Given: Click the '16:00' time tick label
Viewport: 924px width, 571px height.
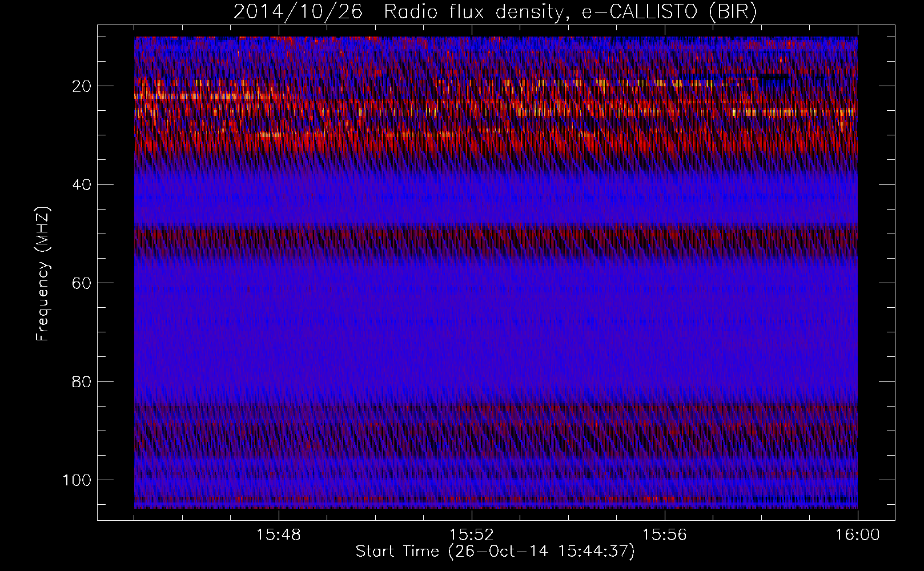Looking at the screenshot, I should (x=857, y=535).
